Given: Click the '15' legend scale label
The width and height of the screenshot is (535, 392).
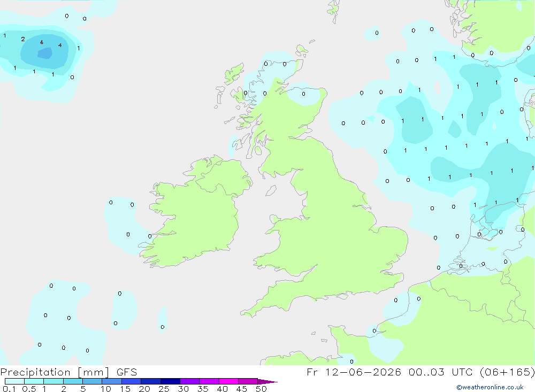Looking at the screenshot, I should pyautogui.click(x=125, y=389).
